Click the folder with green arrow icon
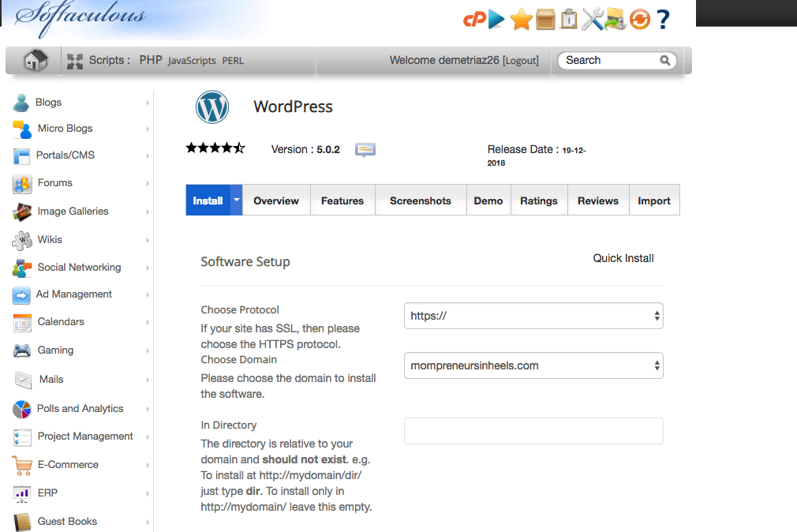 point(616,19)
